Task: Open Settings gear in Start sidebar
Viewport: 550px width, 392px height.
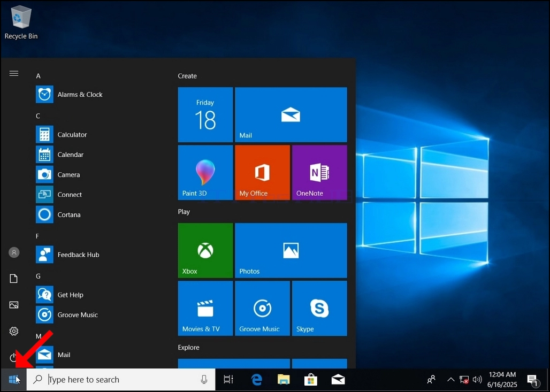Action: [14, 331]
